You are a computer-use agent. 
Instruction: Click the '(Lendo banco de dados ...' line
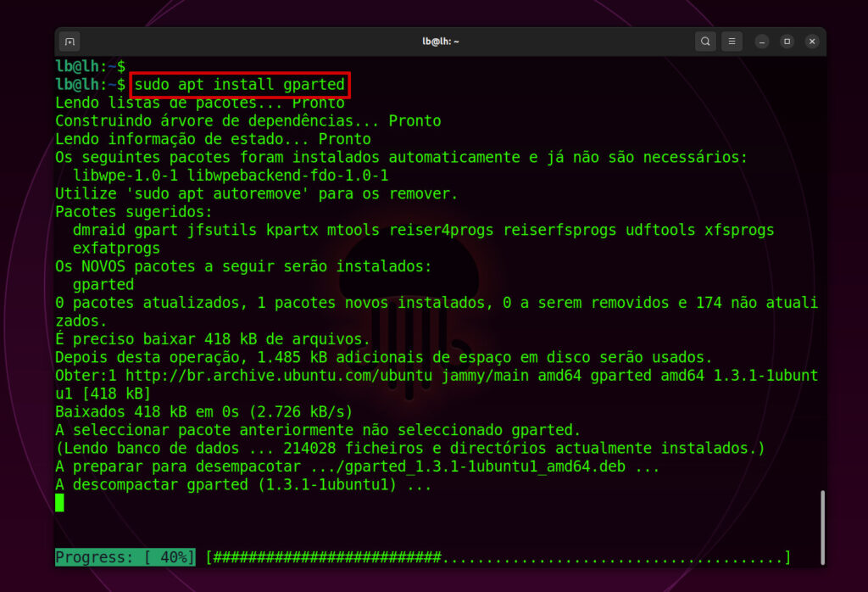(x=410, y=449)
